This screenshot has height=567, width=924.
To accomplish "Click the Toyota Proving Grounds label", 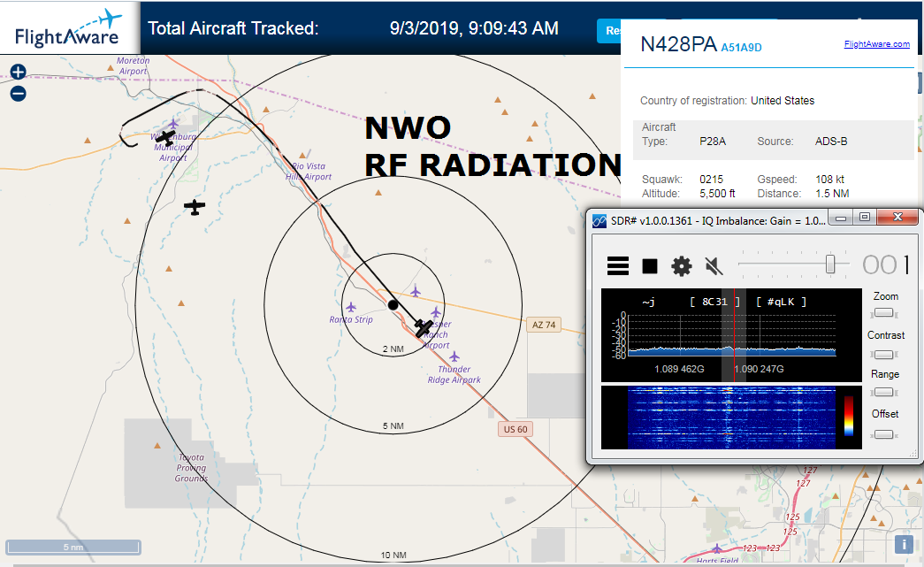I will (192, 468).
